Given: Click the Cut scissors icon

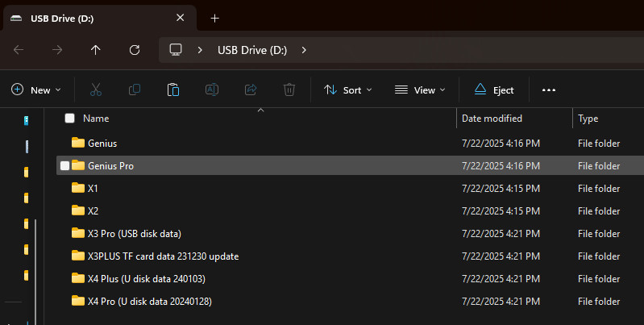Looking at the screenshot, I should tap(96, 90).
